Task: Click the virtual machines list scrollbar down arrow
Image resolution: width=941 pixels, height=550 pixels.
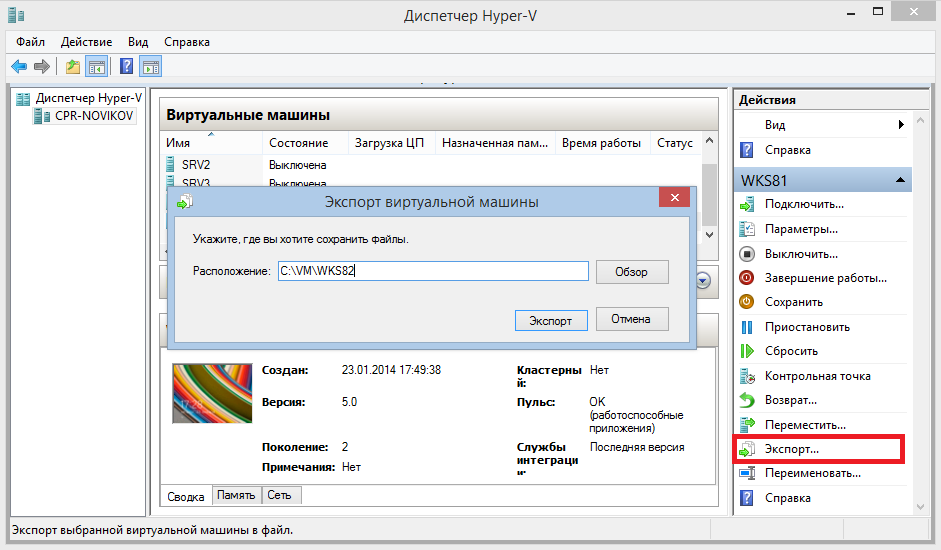Action: coord(710,232)
